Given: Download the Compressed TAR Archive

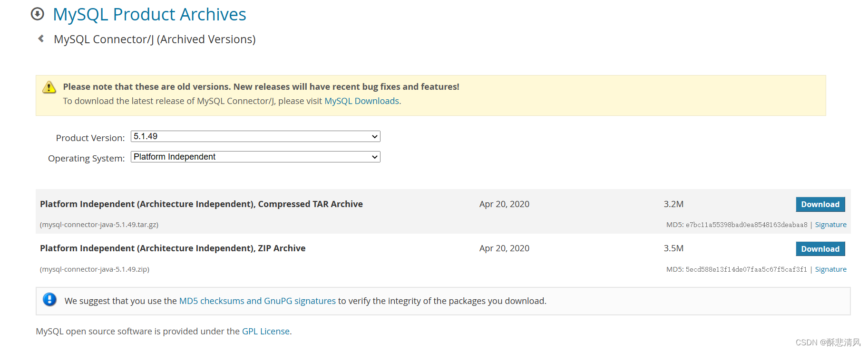Looking at the screenshot, I should [x=820, y=204].
